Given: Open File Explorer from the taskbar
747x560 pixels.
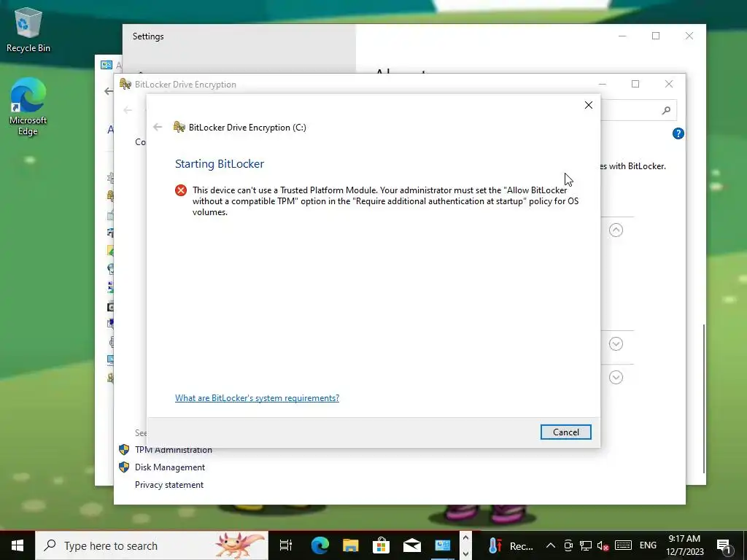Looking at the screenshot, I should [x=351, y=545].
